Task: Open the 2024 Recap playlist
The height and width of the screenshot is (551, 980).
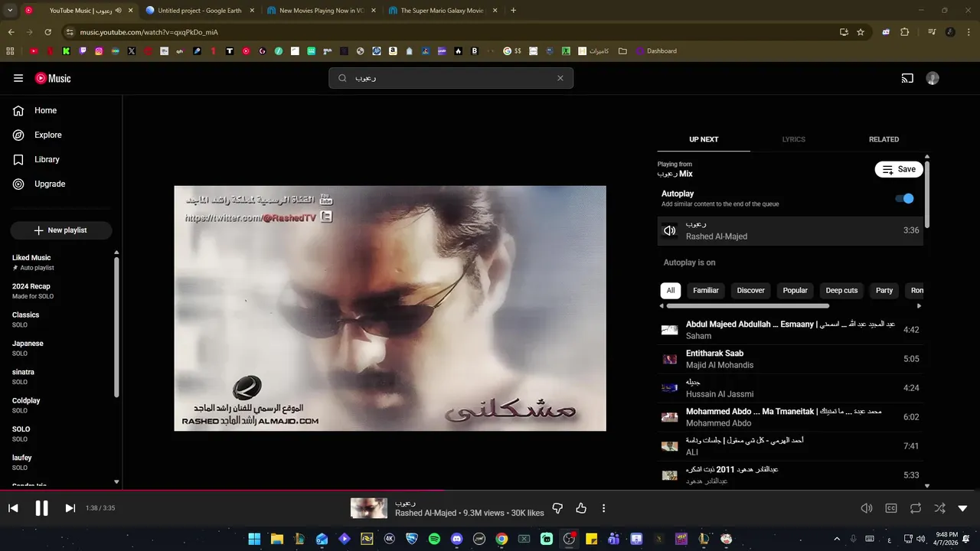Action: coord(58,291)
